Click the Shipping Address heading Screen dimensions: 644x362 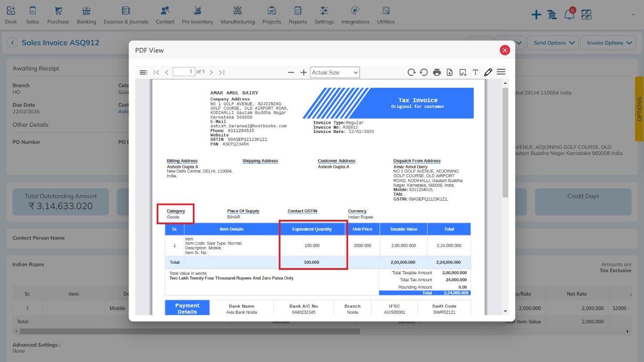260,161
